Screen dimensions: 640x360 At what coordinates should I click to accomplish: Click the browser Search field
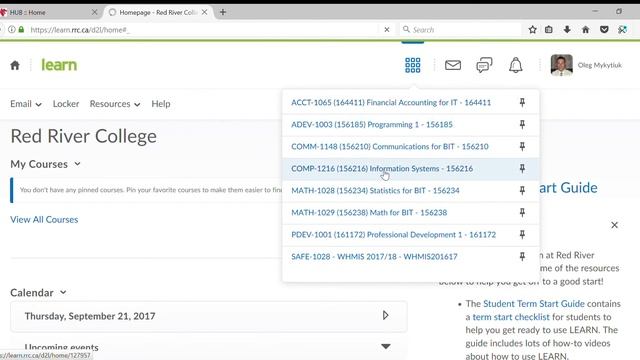click(x=461, y=30)
